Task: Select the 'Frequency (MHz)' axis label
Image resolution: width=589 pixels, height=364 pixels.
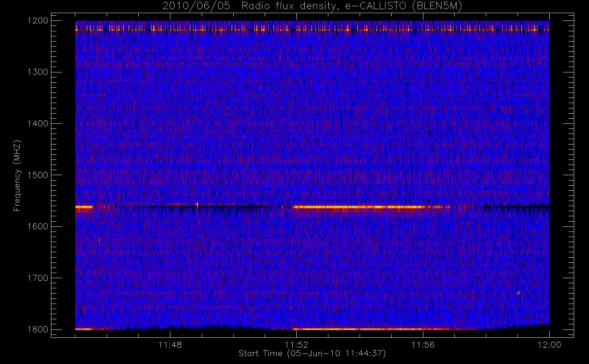Action: pos(17,175)
